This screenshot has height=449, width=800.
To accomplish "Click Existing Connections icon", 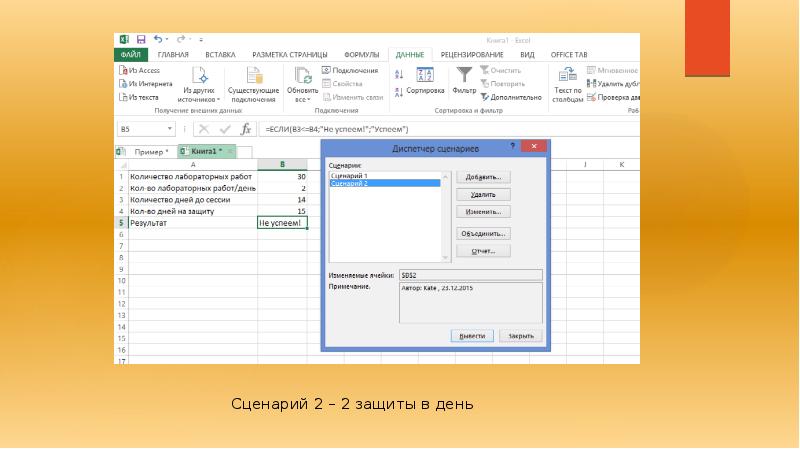I will 254,76.
